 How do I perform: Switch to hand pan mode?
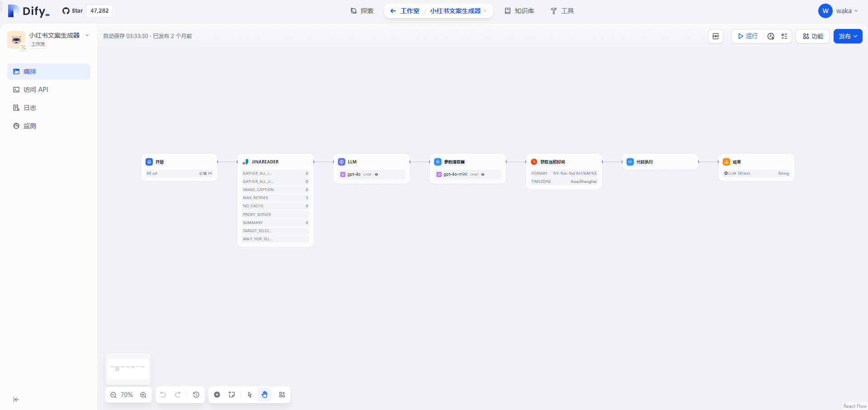pyautogui.click(x=264, y=395)
